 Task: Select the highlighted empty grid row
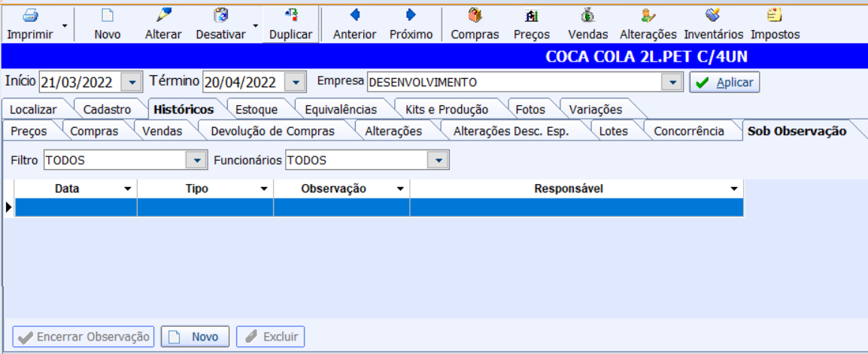378,207
